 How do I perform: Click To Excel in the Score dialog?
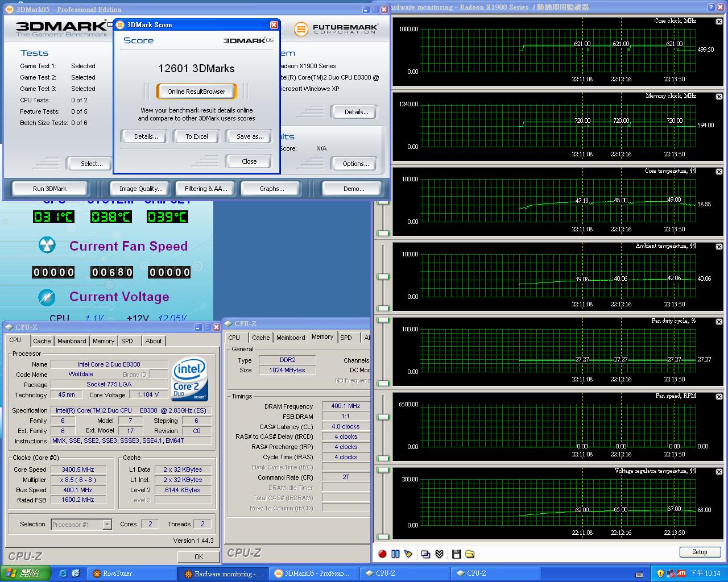(x=197, y=136)
